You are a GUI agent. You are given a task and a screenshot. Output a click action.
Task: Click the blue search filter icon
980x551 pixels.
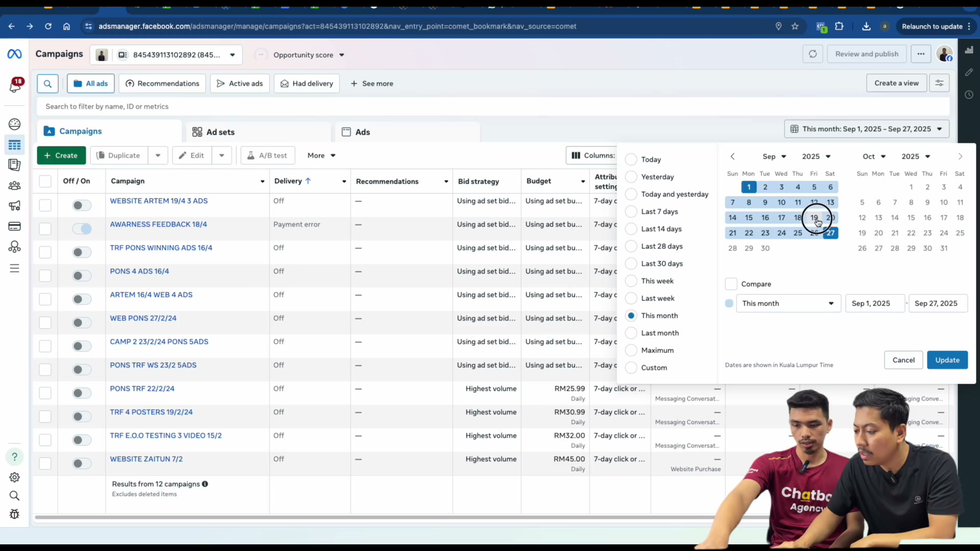pos(47,84)
